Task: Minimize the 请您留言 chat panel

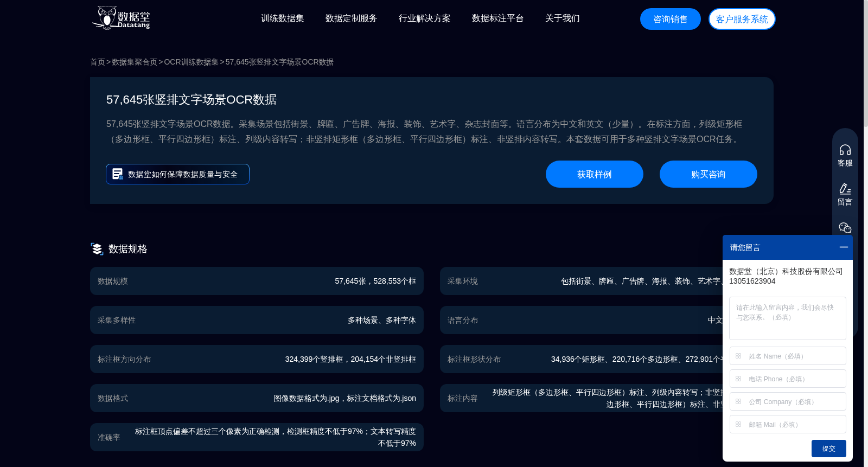Action: [844, 247]
